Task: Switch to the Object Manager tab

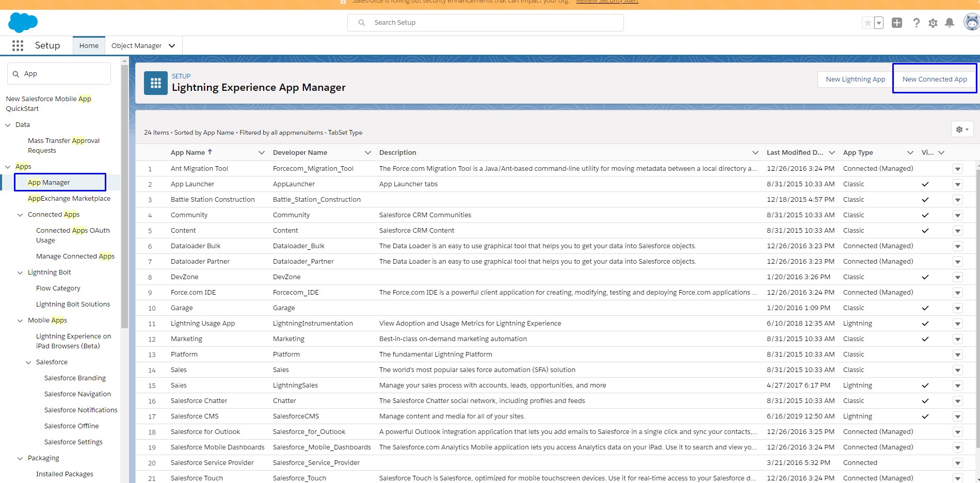Action: pyautogui.click(x=136, y=45)
